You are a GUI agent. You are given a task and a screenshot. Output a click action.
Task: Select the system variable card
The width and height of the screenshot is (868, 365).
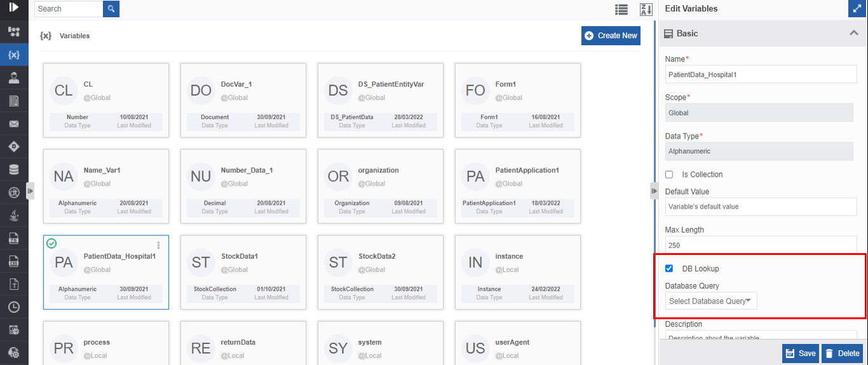381,343
